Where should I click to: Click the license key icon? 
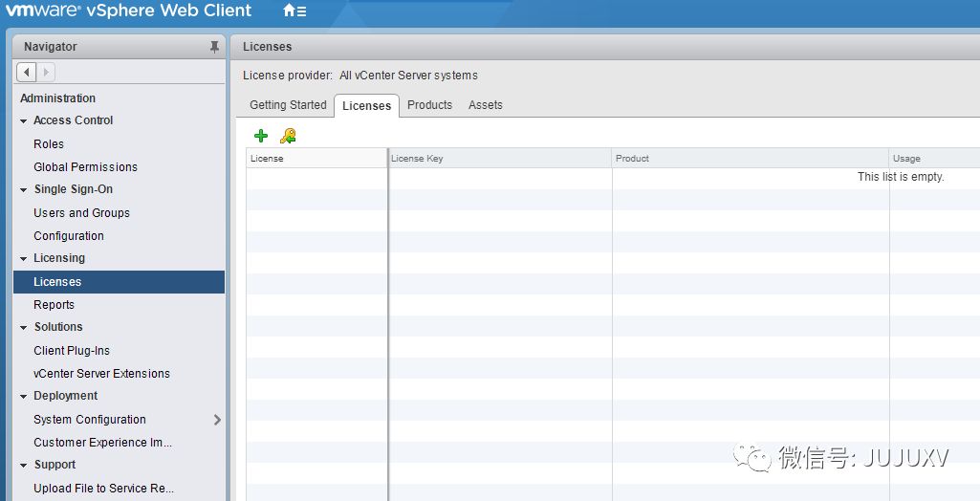(x=288, y=136)
